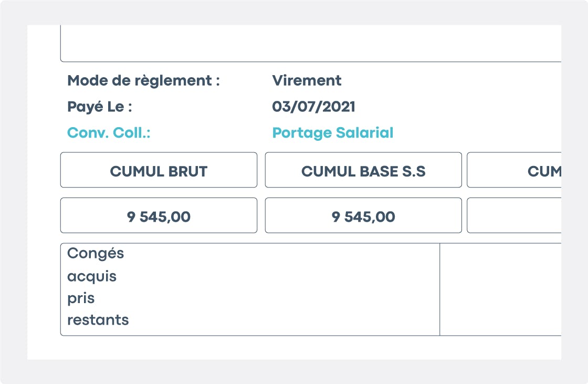Select the acquis row
Viewport: 588px width, 384px height.
coord(92,276)
